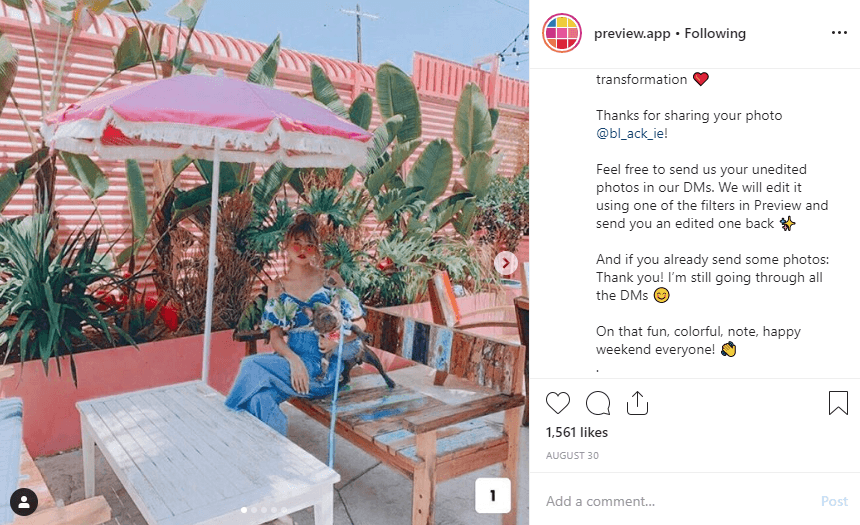Show tagged people using the person icon
The width and height of the screenshot is (860, 525).
pyautogui.click(x=24, y=501)
